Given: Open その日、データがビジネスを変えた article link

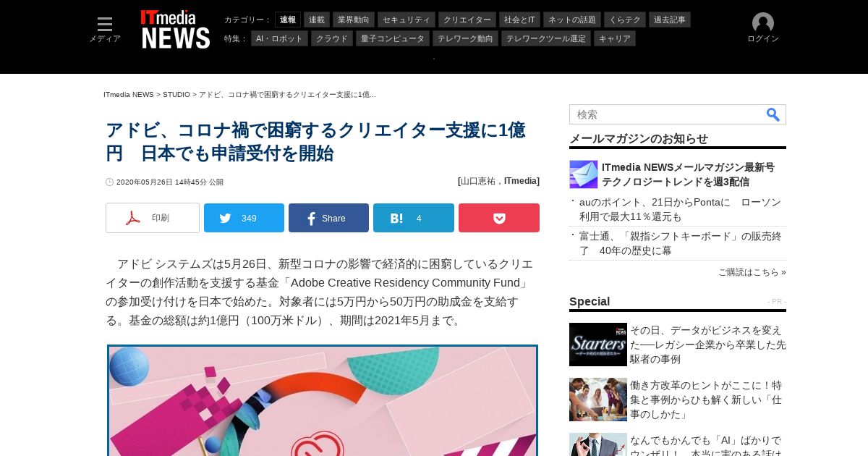Looking at the screenshot, I should coord(708,345).
